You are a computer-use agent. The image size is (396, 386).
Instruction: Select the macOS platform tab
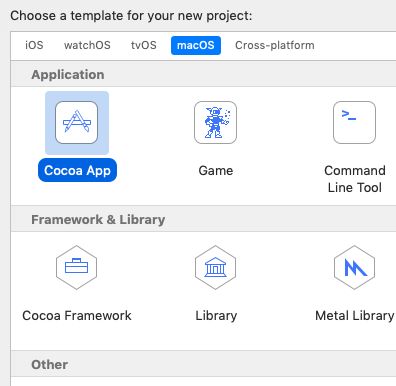(196, 45)
